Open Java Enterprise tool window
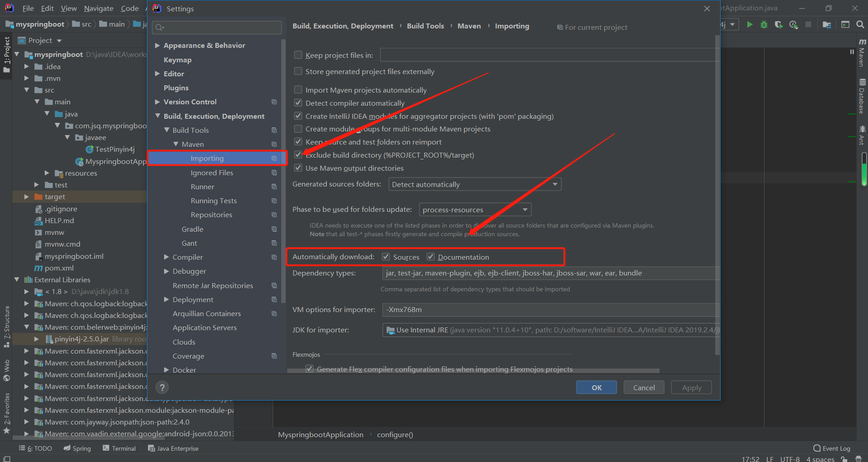The image size is (868, 462). tap(173, 448)
